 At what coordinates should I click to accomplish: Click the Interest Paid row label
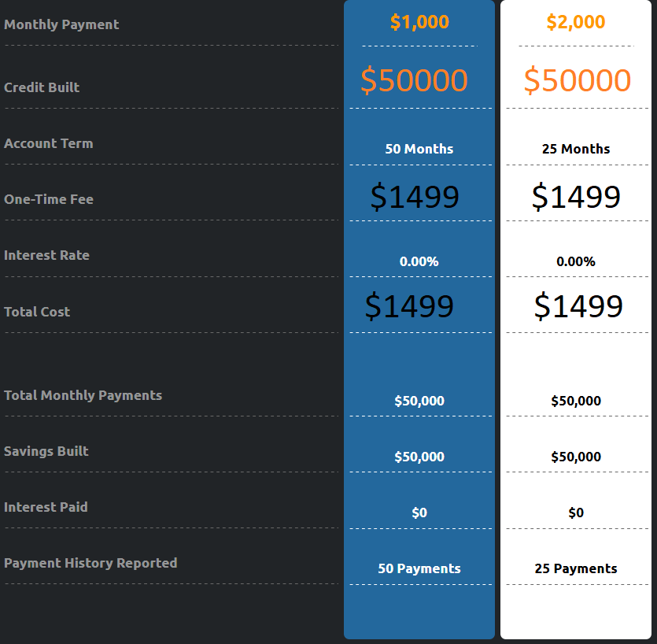[x=46, y=507]
